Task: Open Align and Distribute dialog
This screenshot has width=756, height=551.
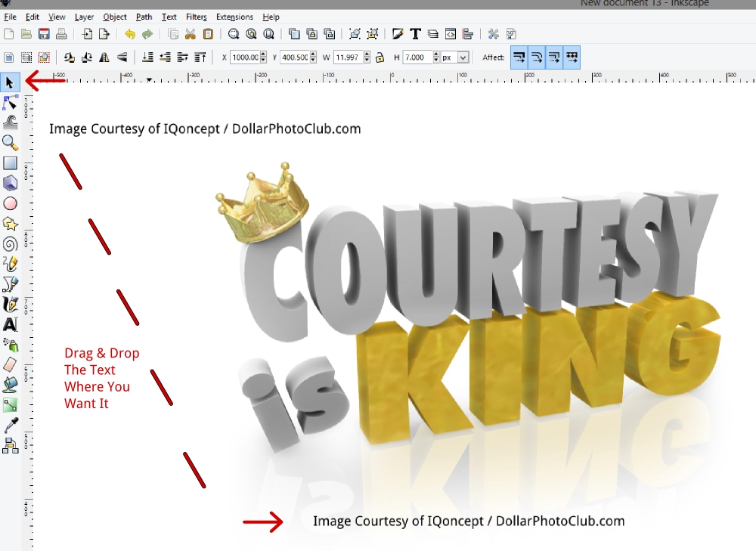Action: coord(468,34)
